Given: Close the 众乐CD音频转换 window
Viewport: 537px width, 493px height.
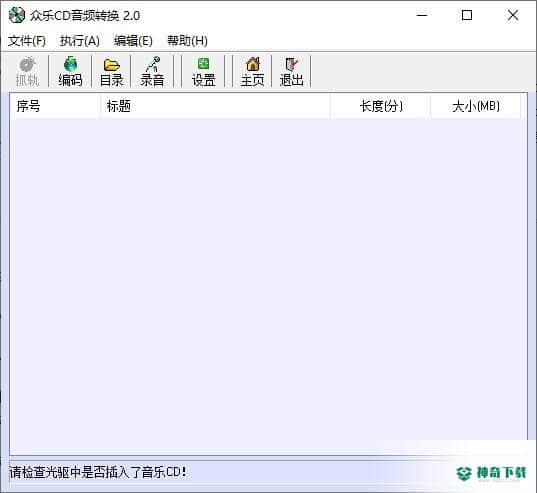Looking at the screenshot, I should point(513,15).
